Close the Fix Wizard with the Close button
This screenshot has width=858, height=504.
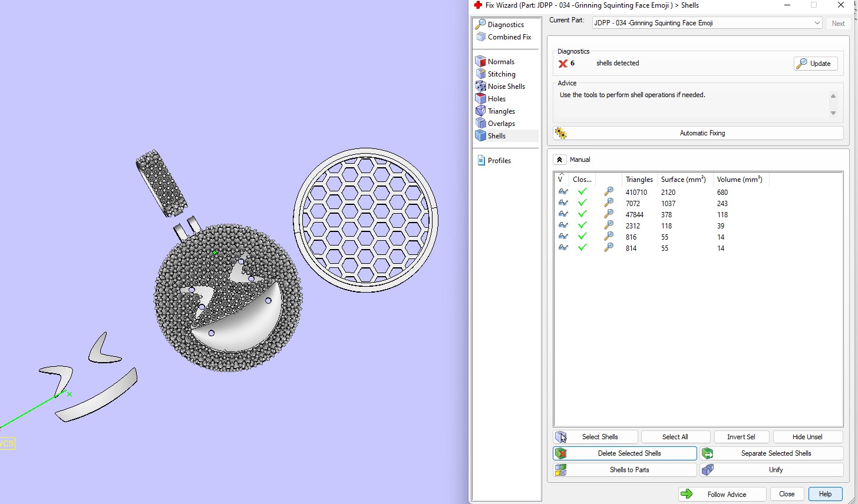point(787,494)
